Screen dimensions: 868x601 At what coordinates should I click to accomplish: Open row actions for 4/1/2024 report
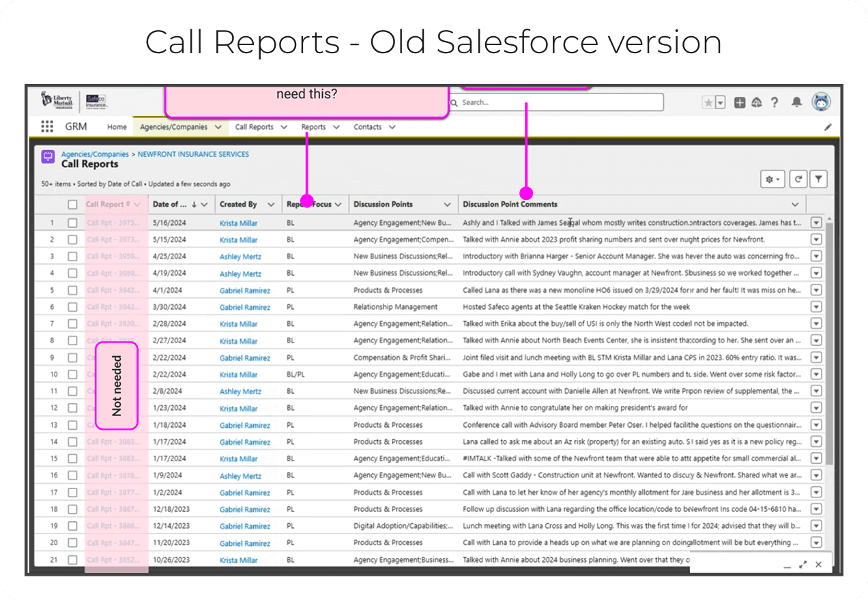click(816, 290)
